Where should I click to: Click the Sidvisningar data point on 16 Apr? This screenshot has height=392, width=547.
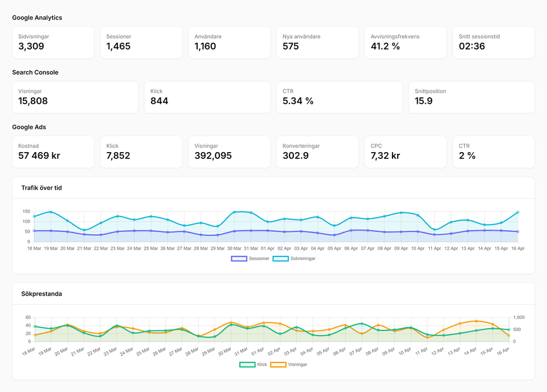tap(517, 212)
